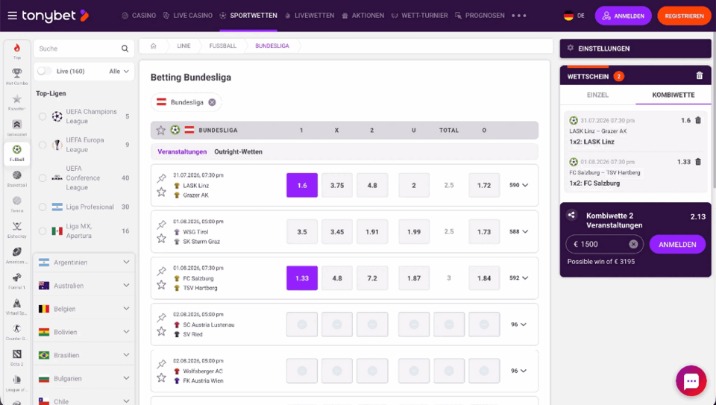The width and height of the screenshot is (716, 405).
Task: Click the share icon in Kombiwette panel
Action: pos(571,215)
